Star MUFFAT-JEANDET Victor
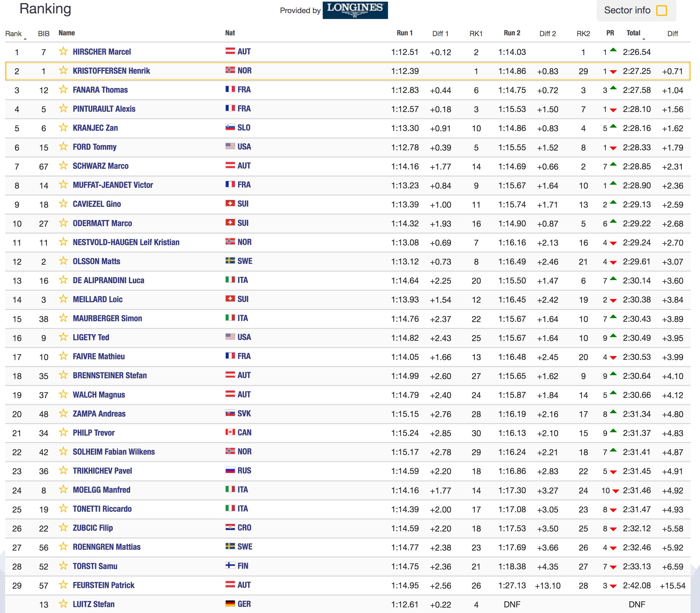 click(63, 185)
